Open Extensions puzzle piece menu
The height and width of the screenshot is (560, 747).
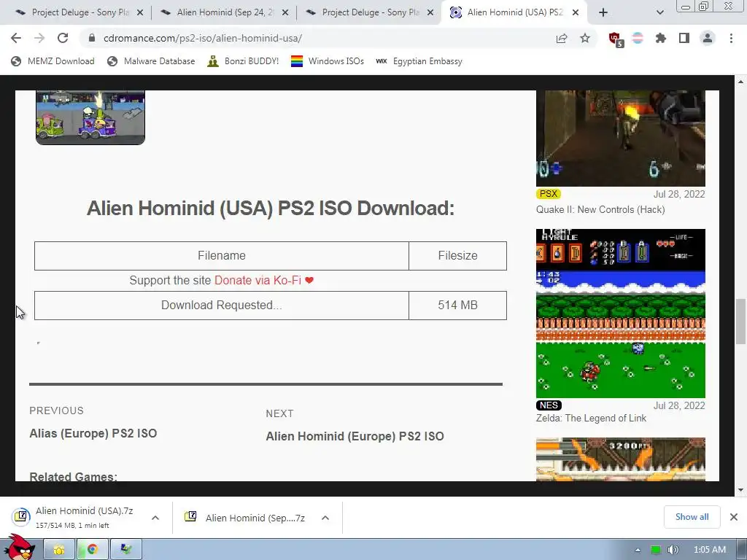pyautogui.click(x=661, y=38)
